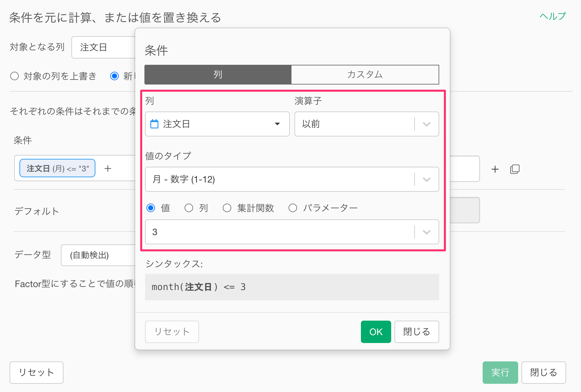Select the パラメーター radio option
The width and height of the screenshot is (581, 392).
293,208
